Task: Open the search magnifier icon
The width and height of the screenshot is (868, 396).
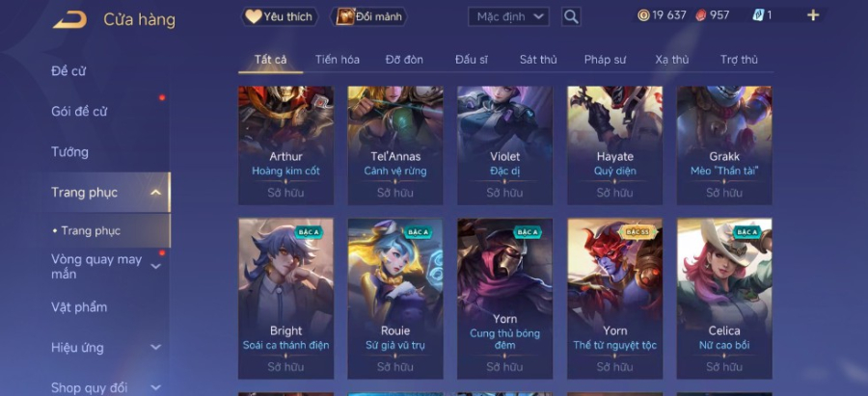Action: pos(571,16)
